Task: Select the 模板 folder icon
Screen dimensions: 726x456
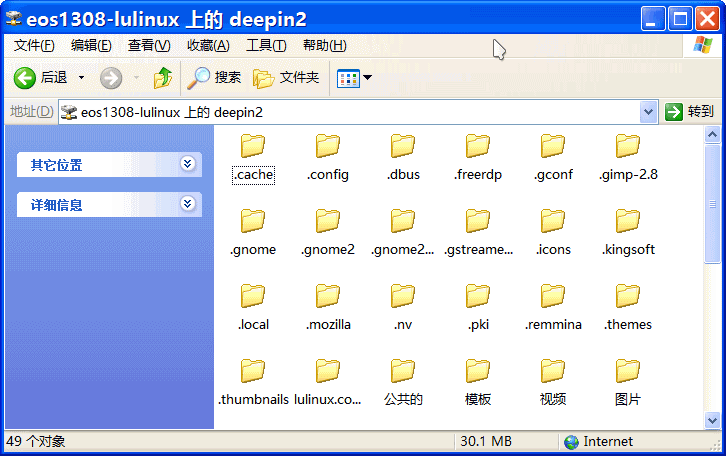Action: tap(478, 371)
